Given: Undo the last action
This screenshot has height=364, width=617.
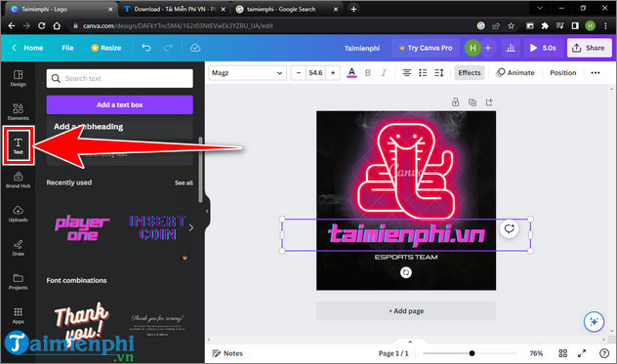Looking at the screenshot, I should [146, 48].
